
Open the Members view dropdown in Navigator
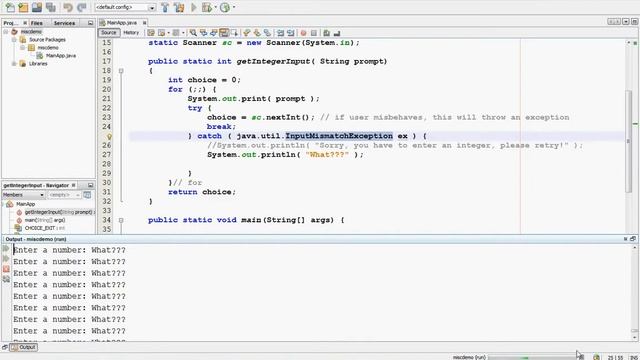tap(23, 195)
